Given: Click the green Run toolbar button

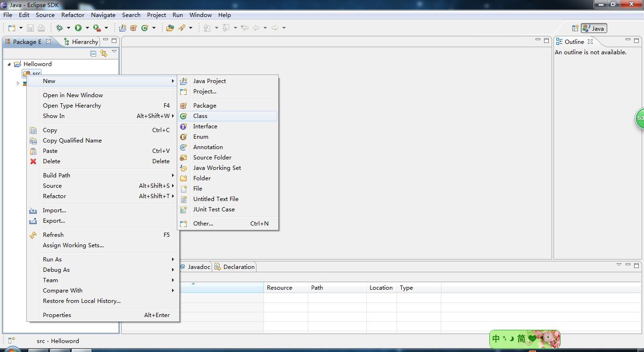Looking at the screenshot, I should (x=78, y=28).
